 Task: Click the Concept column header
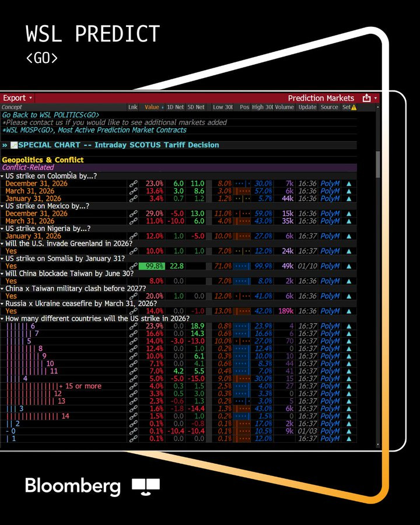coord(12,107)
